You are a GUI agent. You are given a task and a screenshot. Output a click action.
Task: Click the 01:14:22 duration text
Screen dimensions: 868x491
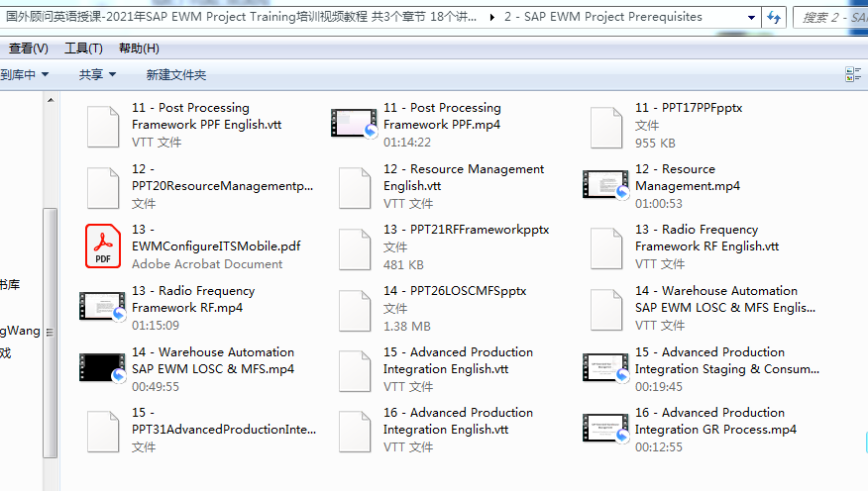pyautogui.click(x=407, y=143)
